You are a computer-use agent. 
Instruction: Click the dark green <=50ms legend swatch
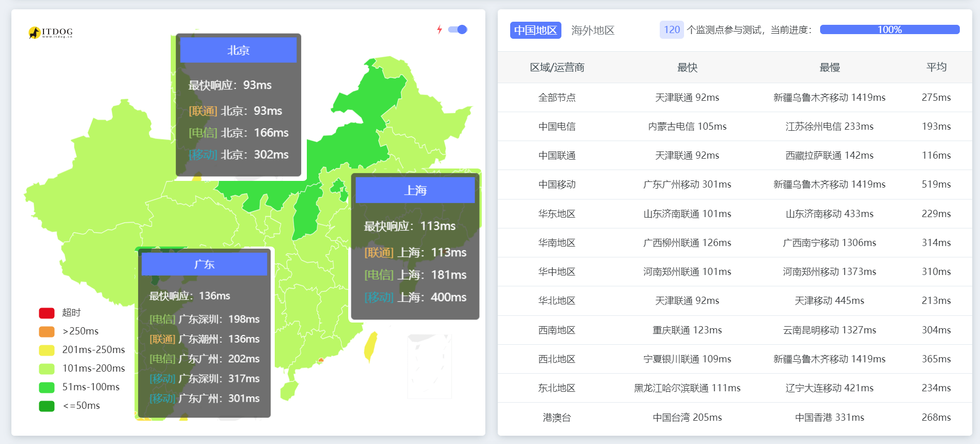pos(47,406)
